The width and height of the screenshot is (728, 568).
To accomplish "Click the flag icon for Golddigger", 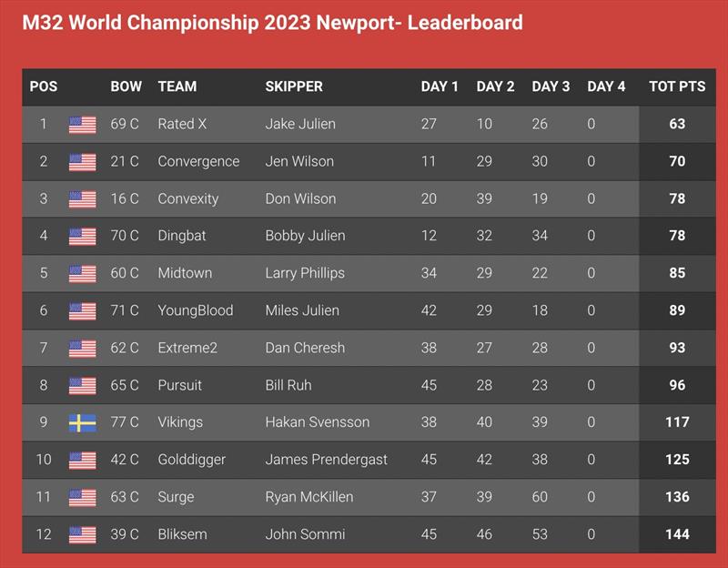I will (83, 461).
